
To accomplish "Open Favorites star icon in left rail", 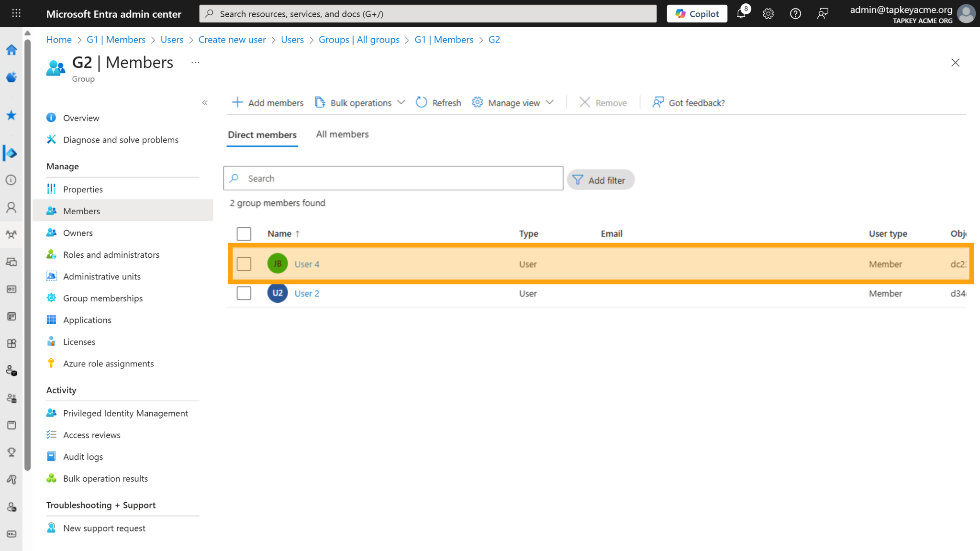I will 11,115.
